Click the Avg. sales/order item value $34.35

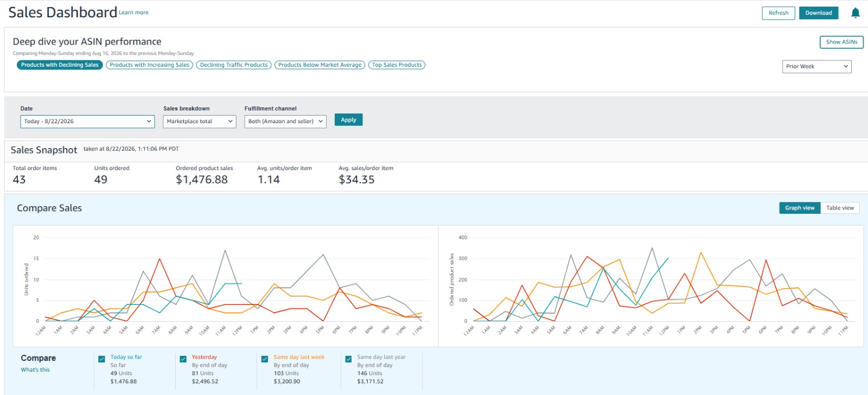356,180
